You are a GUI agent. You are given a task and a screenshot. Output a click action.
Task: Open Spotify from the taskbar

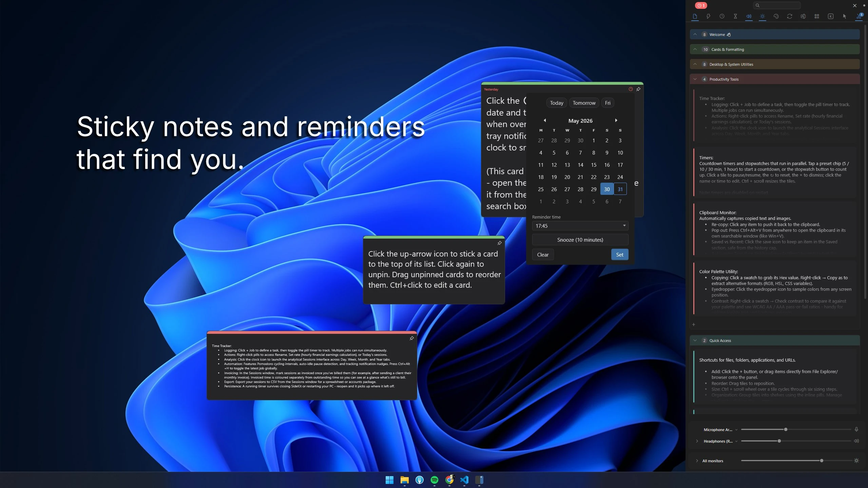click(434, 480)
